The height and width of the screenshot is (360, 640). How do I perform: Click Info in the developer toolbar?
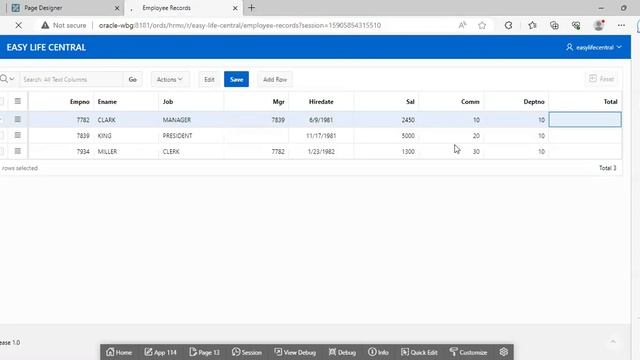pos(378,352)
